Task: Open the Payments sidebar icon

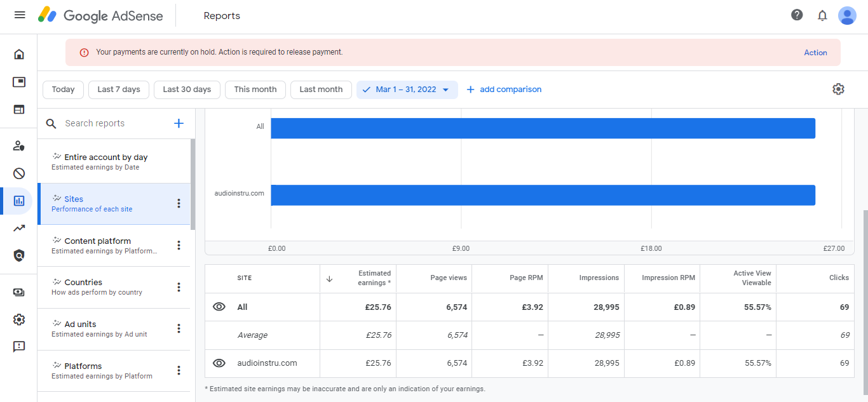Action: pos(19,292)
